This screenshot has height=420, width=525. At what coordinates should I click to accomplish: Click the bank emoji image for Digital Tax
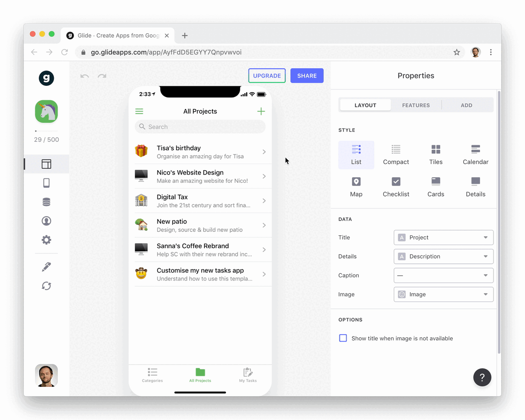(x=141, y=200)
